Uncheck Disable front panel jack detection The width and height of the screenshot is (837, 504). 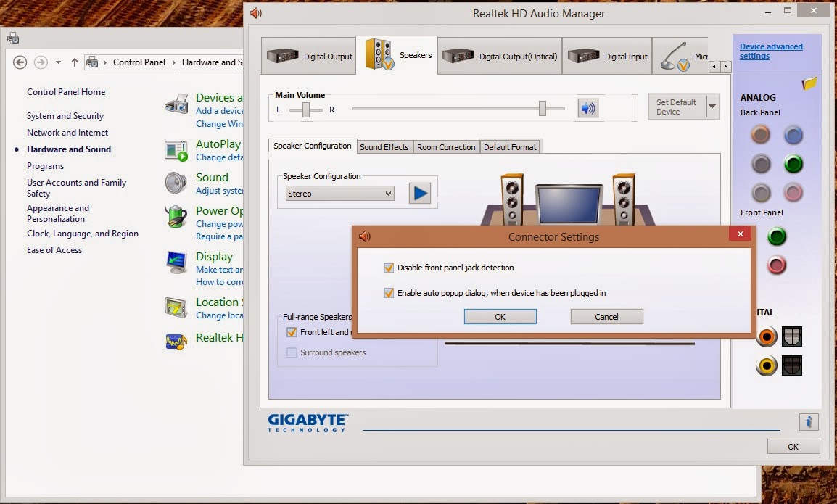389,268
